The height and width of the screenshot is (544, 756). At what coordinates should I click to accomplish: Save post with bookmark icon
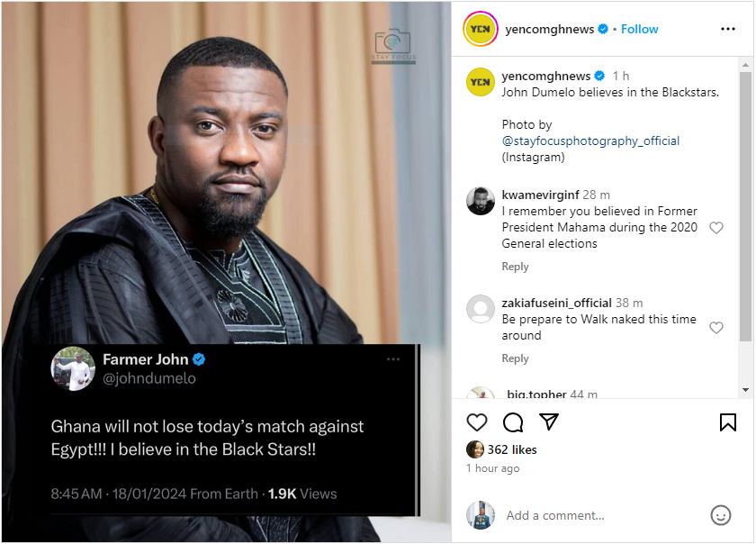click(728, 422)
